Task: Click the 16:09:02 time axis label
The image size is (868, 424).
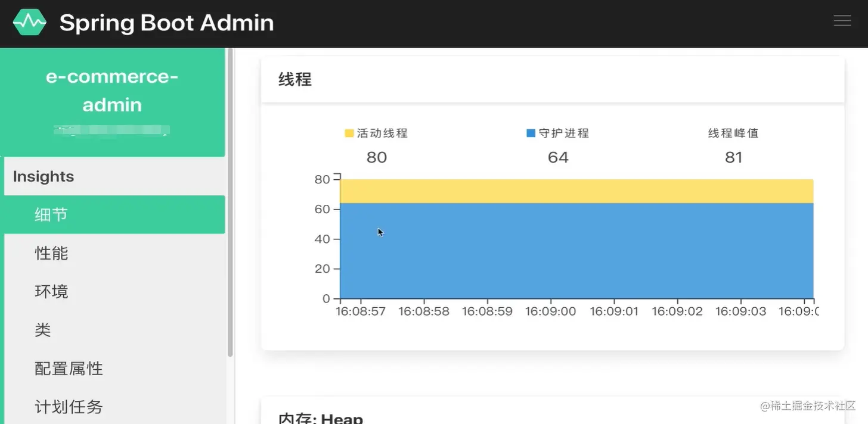Action: [x=677, y=311]
